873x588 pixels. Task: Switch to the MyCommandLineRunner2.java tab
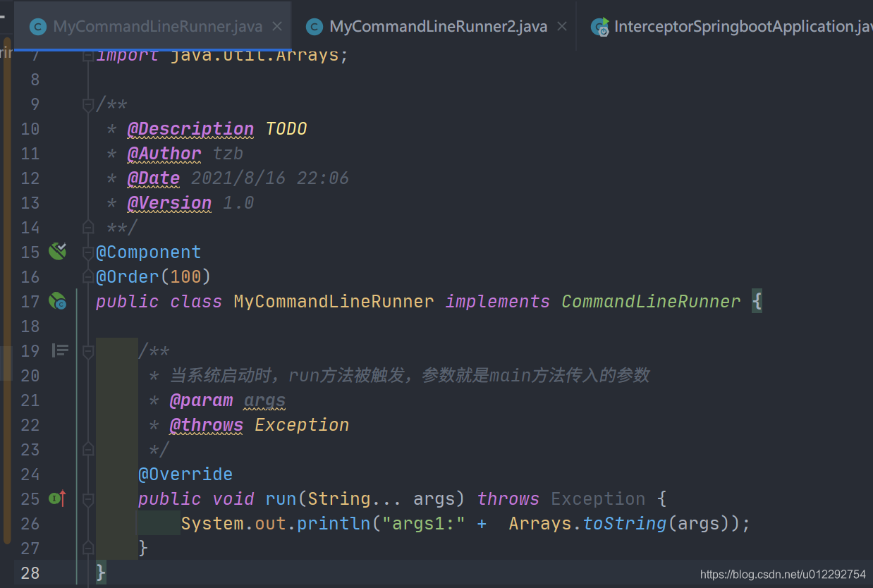coord(437,27)
